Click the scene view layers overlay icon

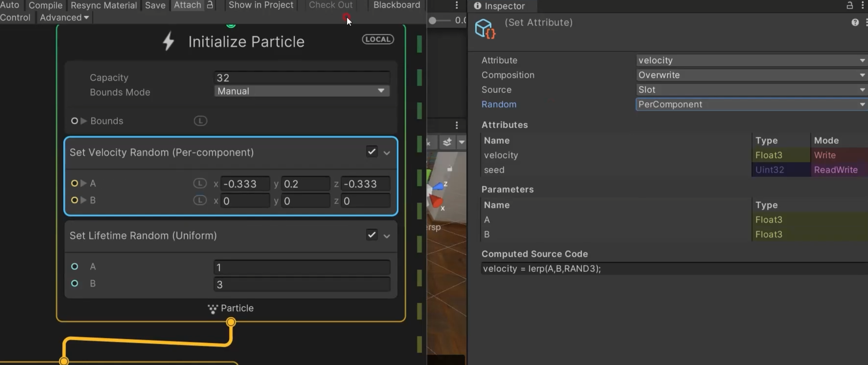point(447,142)
